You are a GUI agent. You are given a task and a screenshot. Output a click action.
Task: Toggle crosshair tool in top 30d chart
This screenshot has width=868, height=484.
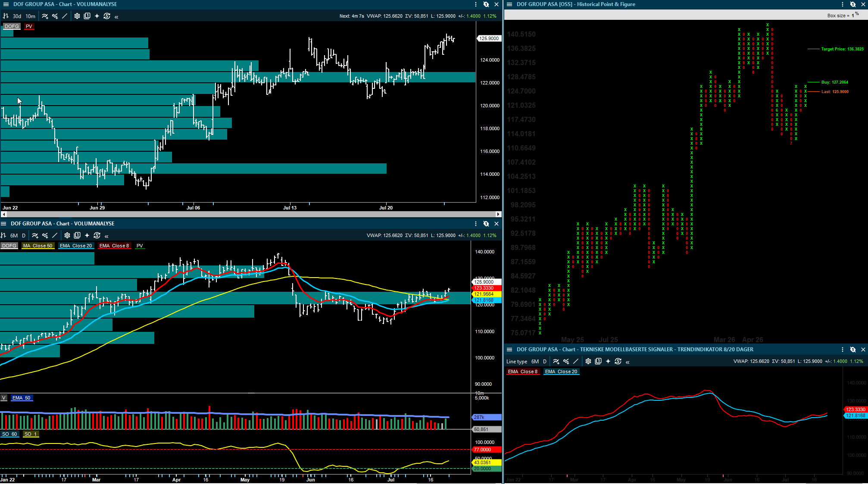coord(97,16)
